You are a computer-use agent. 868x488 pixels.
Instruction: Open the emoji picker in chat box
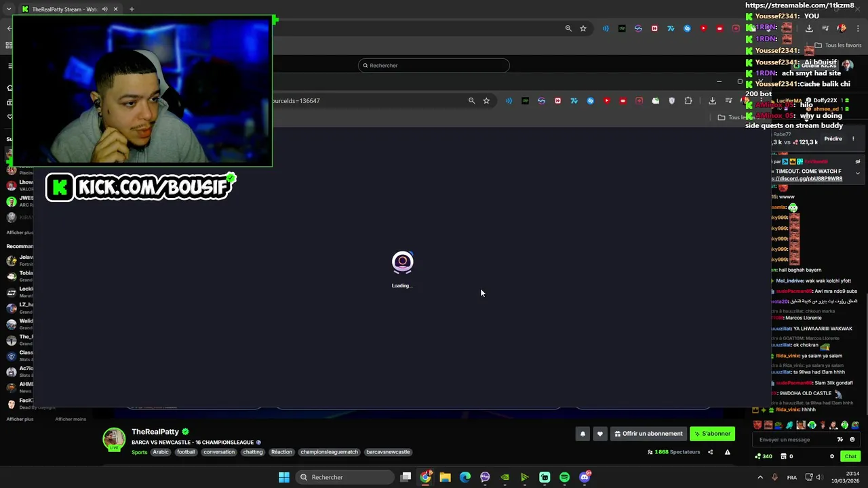(x=852, y=440)
